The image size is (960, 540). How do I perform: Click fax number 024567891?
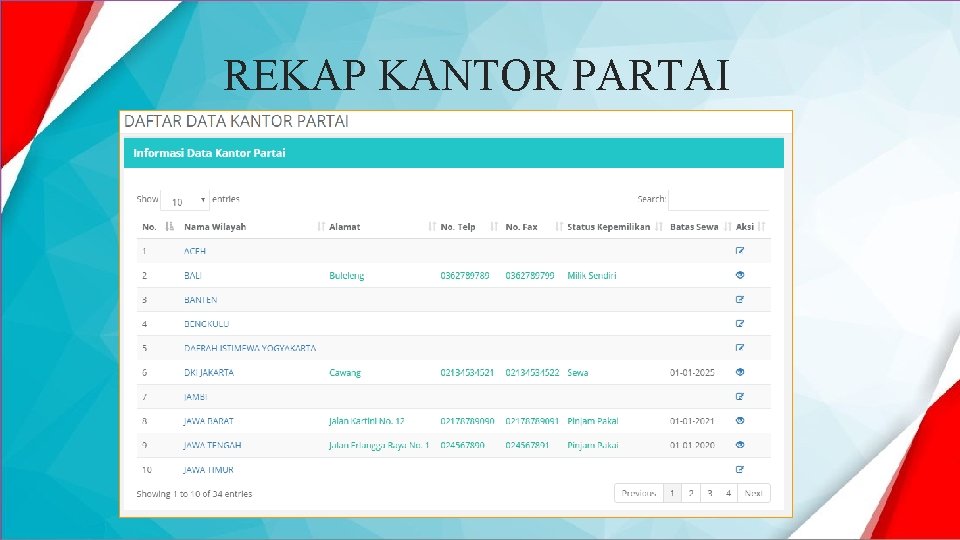pyautogui.click(x=527, y=445)
